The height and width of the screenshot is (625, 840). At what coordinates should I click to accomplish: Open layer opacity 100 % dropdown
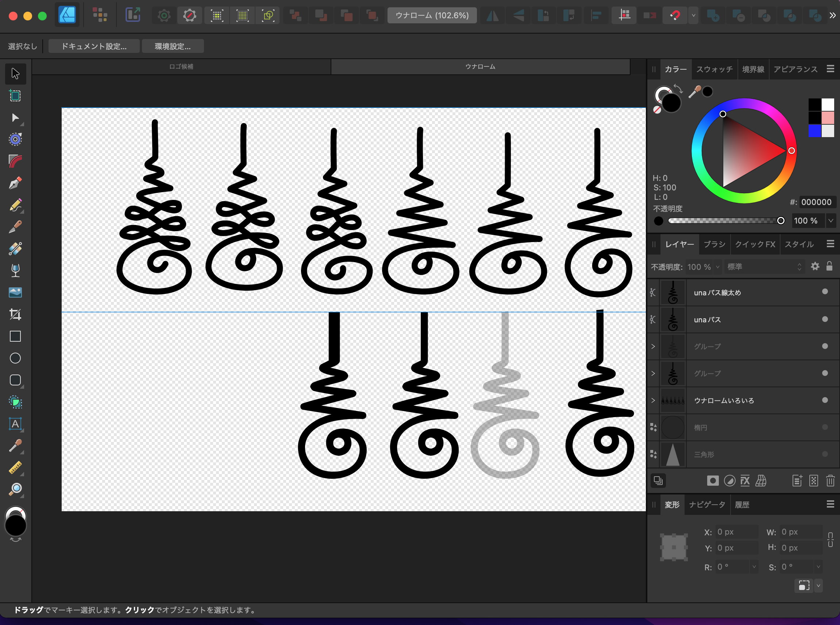pos(717,267)
